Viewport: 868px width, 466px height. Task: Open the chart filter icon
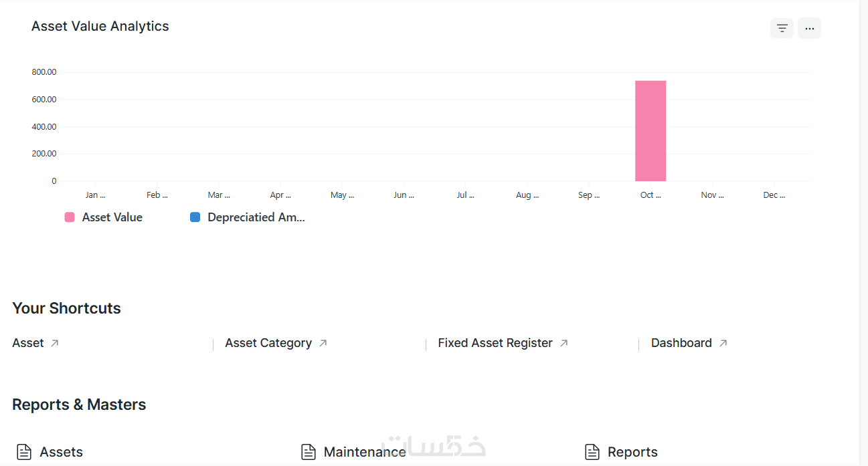782,28
